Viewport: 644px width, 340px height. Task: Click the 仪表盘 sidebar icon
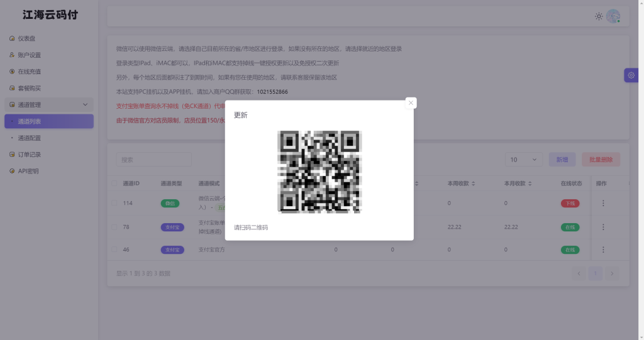coord(12,38)
